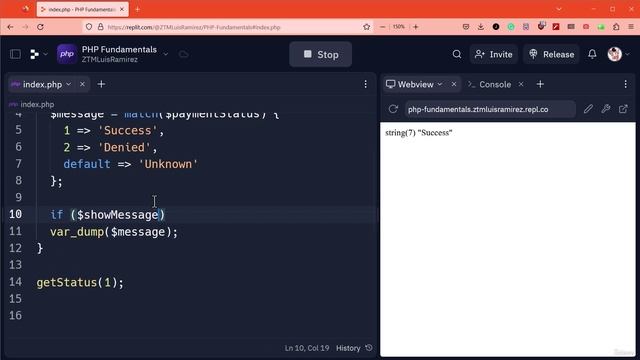This screenshot has width=640, height=360.
Task: Refresh the Webview preview
Action: [393, 109]
